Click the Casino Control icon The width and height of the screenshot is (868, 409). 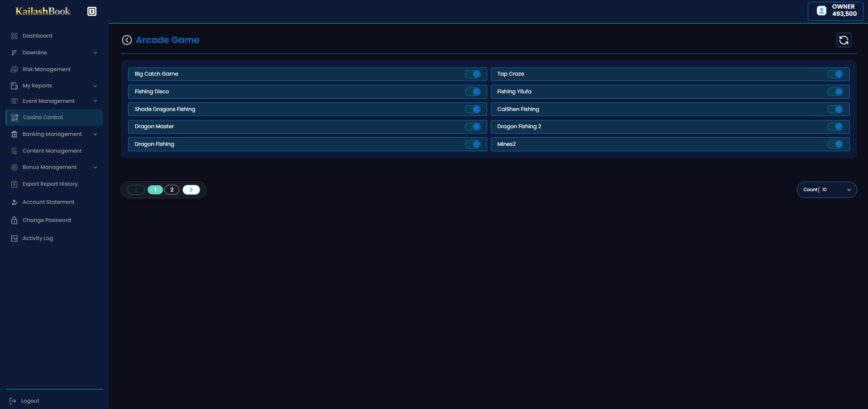point(15,117)
